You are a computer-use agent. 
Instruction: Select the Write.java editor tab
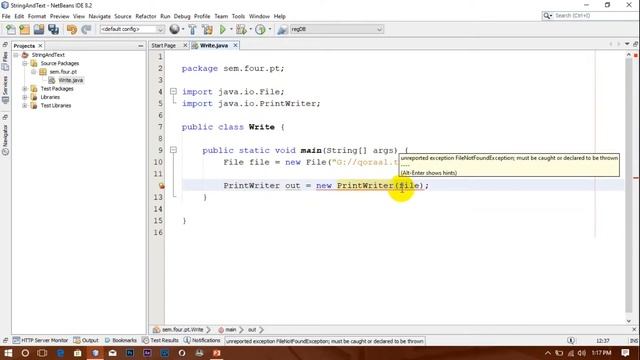tap(214, 46)
